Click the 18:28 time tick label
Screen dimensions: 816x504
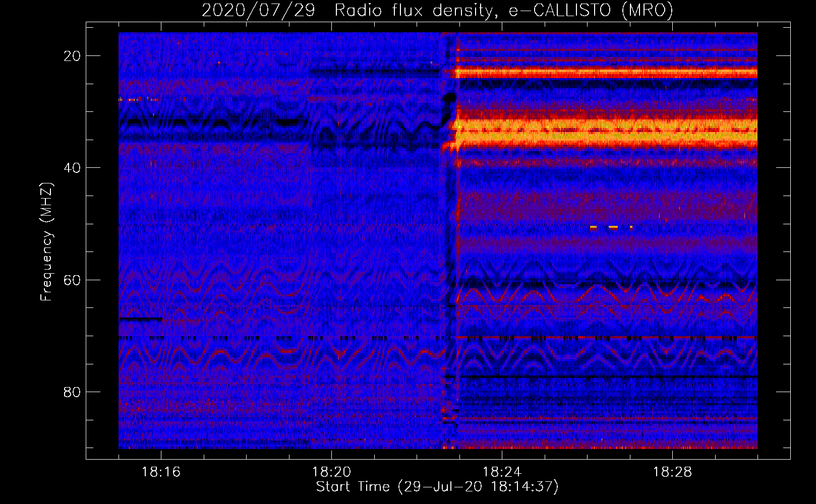point(672,472)
